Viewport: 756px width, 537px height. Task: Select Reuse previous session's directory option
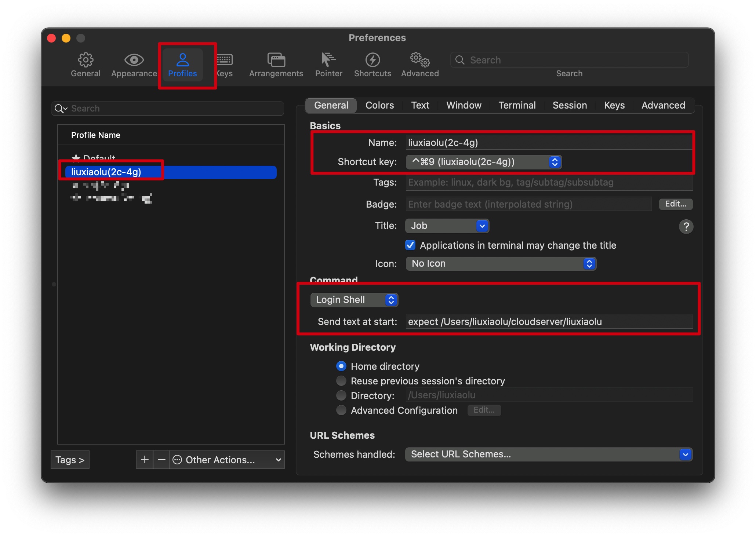click(x=341, y=381)
